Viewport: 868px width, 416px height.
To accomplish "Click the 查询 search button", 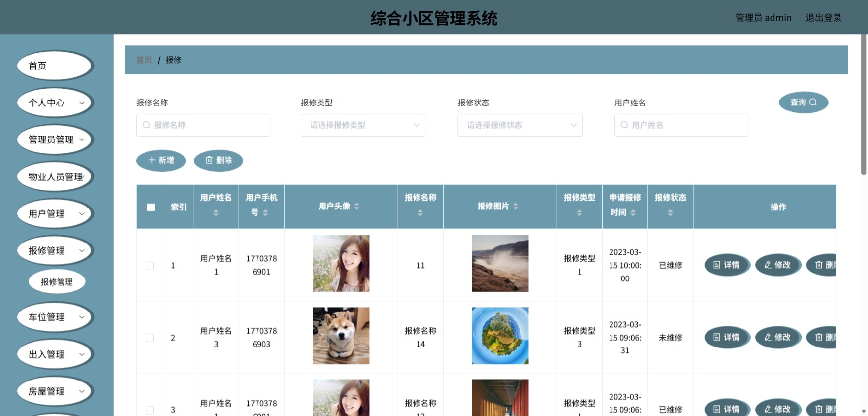I will (804, 103).
